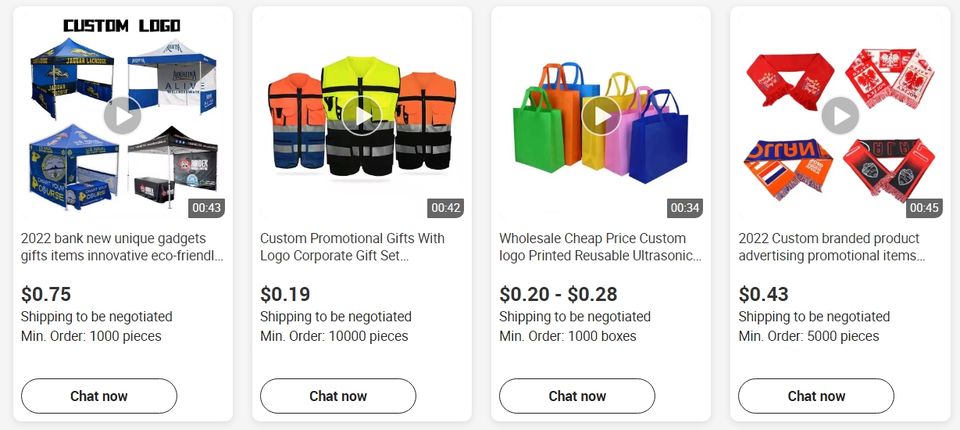
Task: Click the $0.75 price on tent listing
Action: pyautogui.click(x=46, y=294)
